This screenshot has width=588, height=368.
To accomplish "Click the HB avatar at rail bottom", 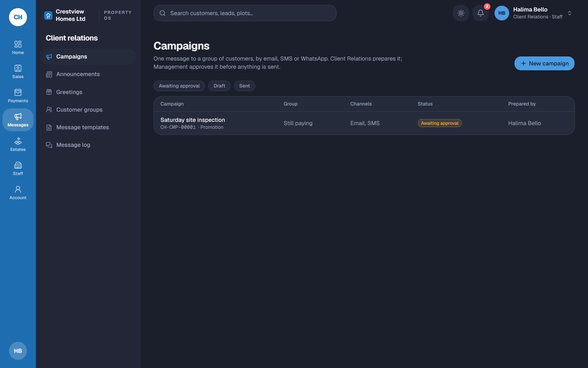I will tap(18, 351).
